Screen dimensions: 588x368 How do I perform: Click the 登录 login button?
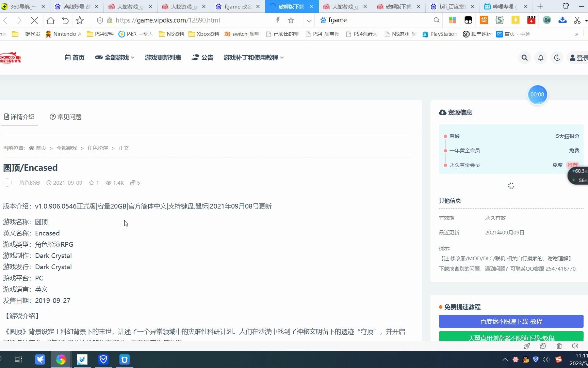(579, 58)
